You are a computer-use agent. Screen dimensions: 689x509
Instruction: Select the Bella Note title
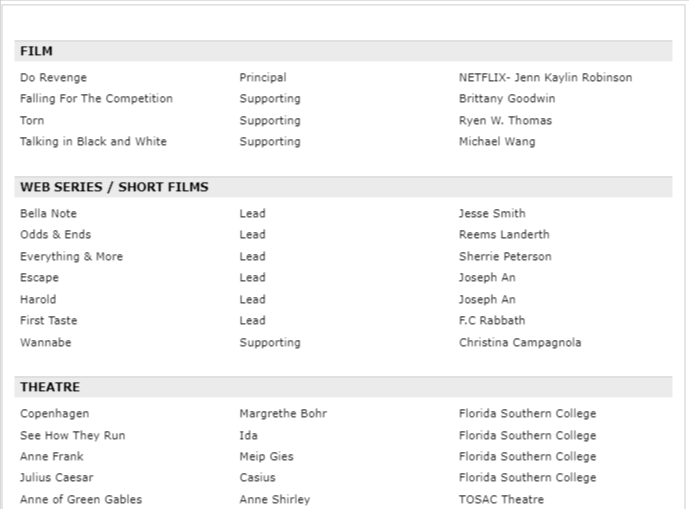pos(48,214)
